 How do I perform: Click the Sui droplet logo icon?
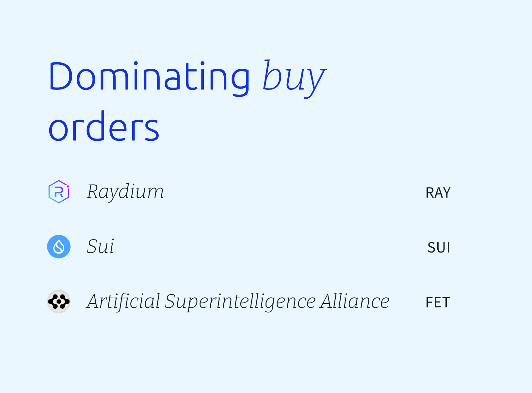59,247
